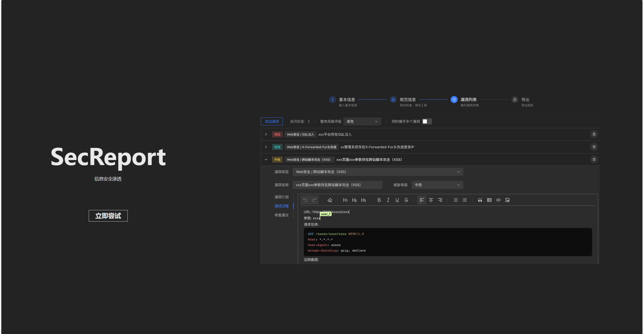Click the 漏洞名称 input field

[338, 185]
